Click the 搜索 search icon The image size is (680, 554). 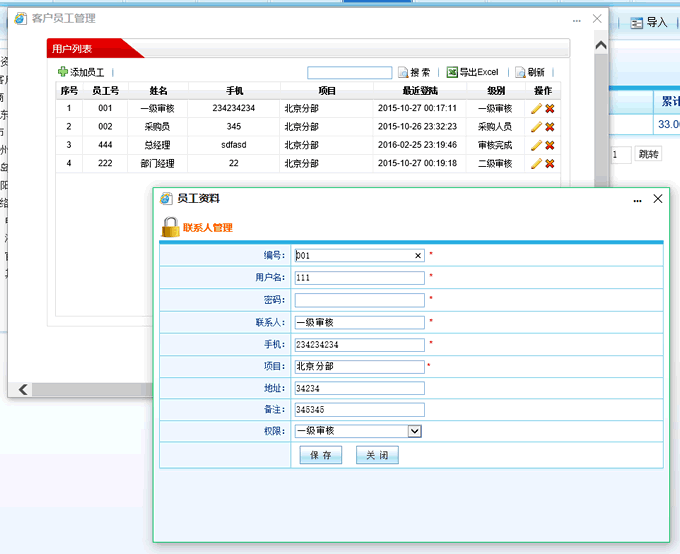pos(403,73)
